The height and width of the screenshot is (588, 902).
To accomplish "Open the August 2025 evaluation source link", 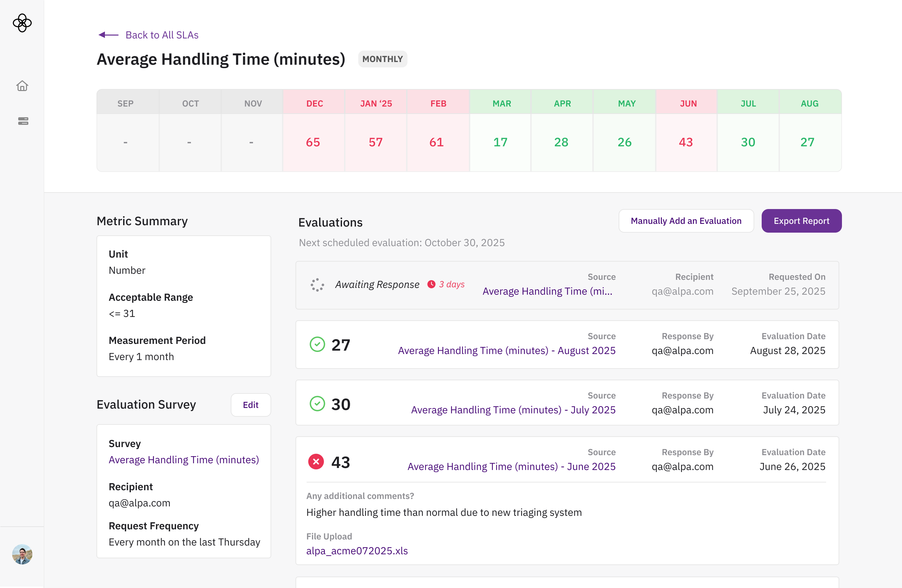I will tap(506, 350).
